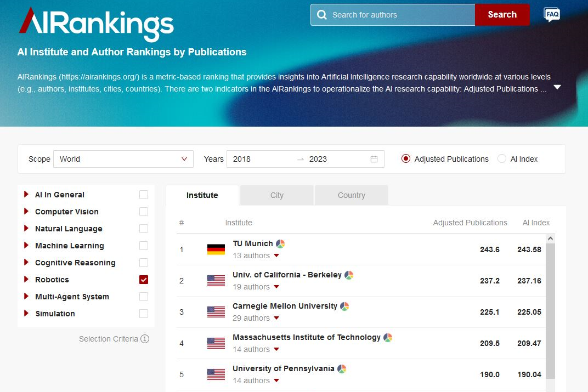Click the German flag for TU Munich

tap(216, 249)
